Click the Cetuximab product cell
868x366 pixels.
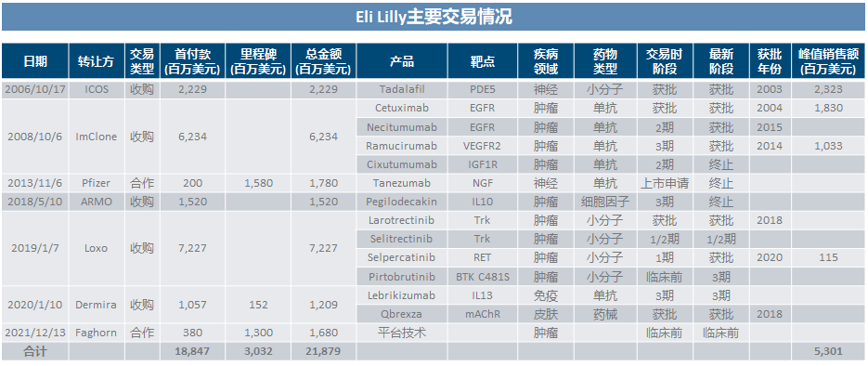[x=402, y=109]
